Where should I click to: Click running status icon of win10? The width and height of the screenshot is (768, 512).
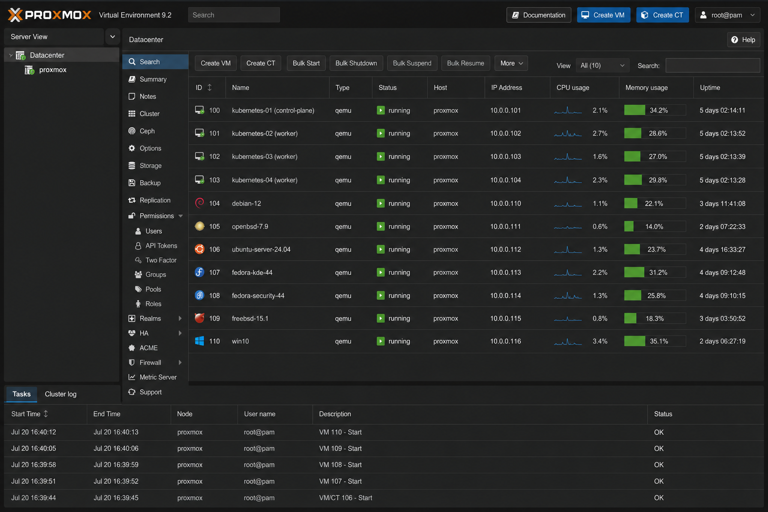click(x=381, y=341)
